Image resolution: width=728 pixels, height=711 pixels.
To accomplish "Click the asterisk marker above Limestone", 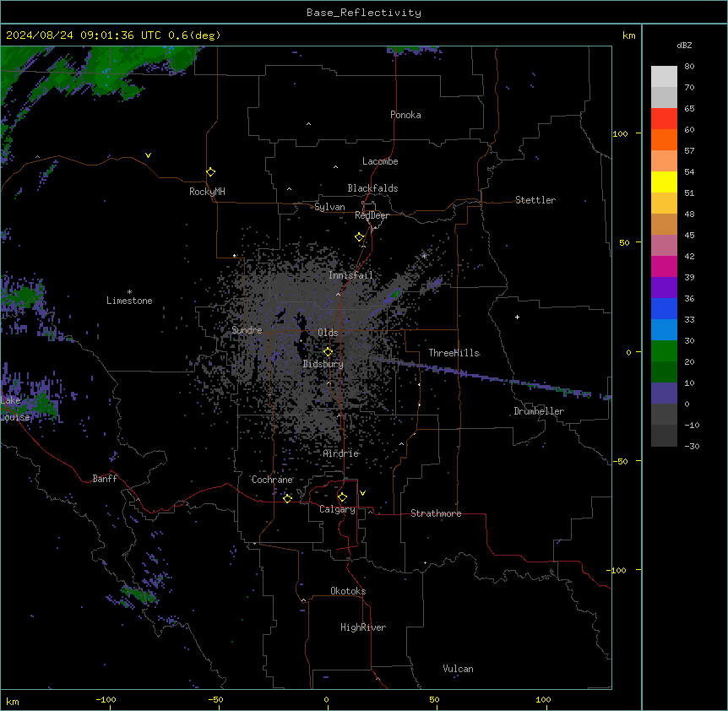I will coord(129,292).
